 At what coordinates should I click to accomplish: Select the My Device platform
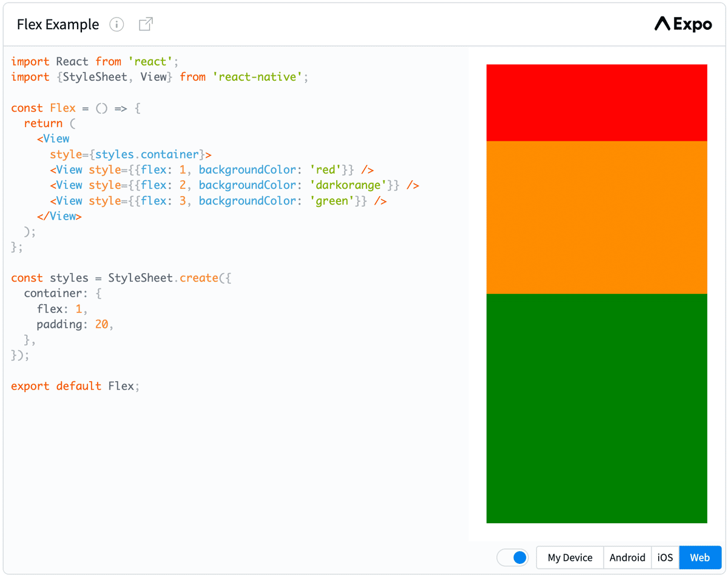point(570,557)
